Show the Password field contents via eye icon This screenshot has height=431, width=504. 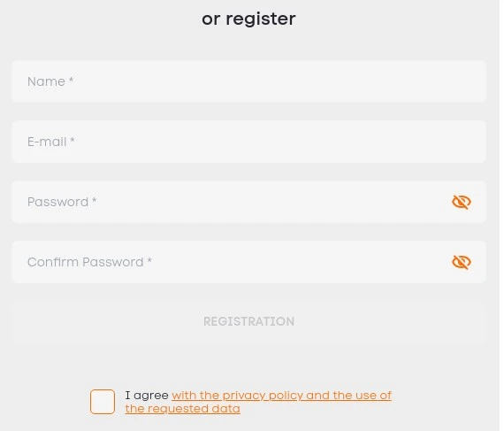click(462, 202)
